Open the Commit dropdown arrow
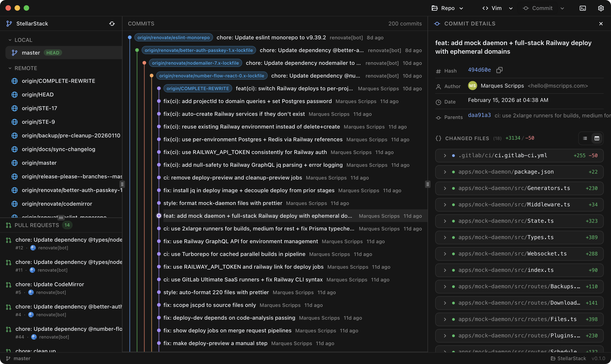This screenshot has width=611, height=364. (562, 8)
